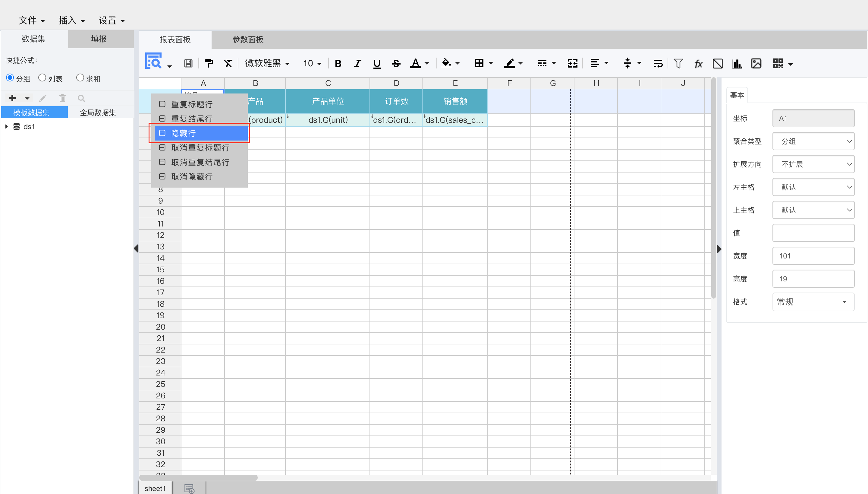Open the fx formula editor
Viewport: 868px width, 494px height.
pos(699,63)
